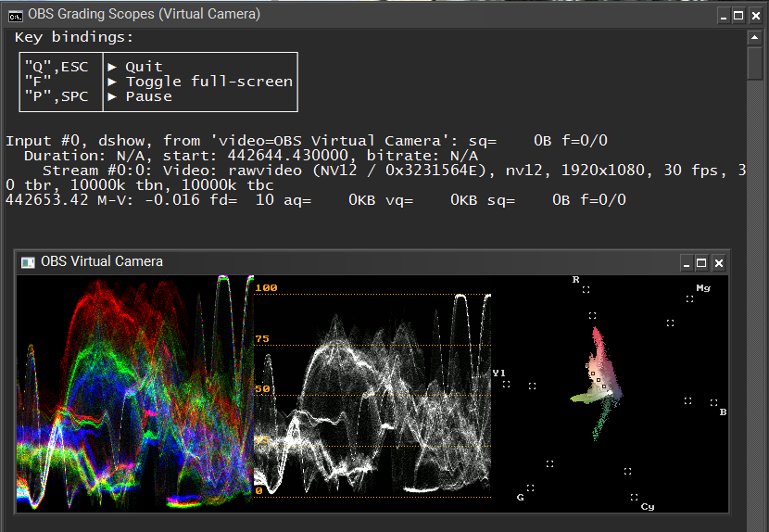The width and height of the screenshot is (769, 532).
Task: Click the "442653.42 M-V" status line
Action: click(316, 200)
